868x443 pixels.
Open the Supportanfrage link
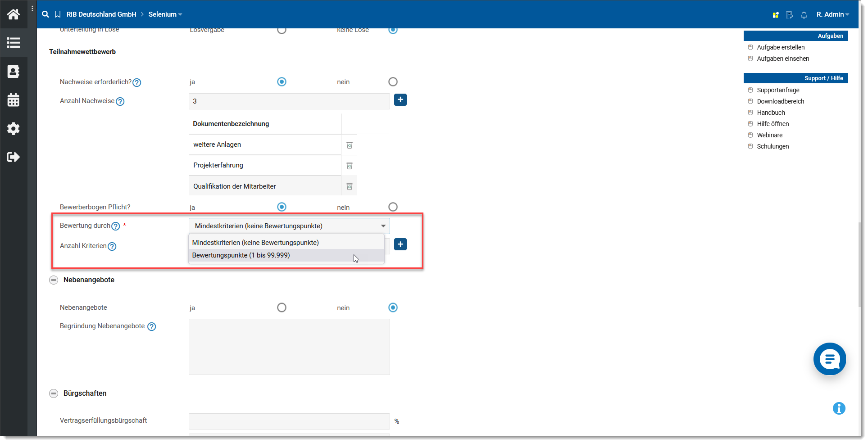(778, 90)
